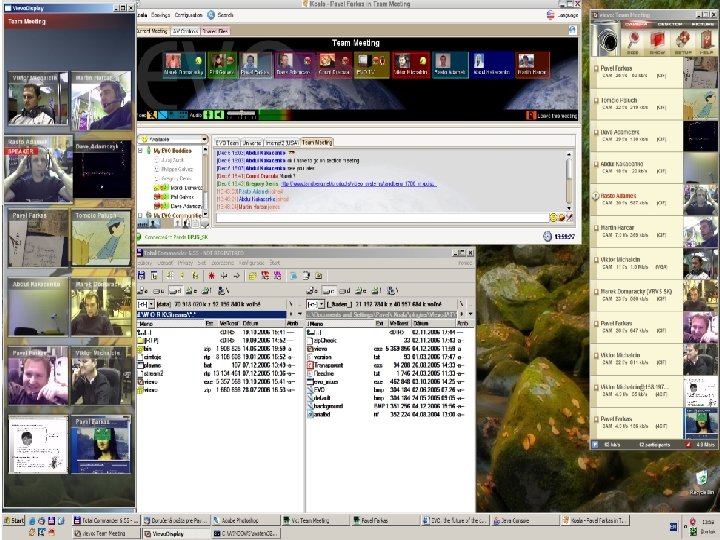Image resolution: width=720 pixels, height=540 pixels.
Task: Select drive a in Total Commander left panel
Action: point(143,291)
